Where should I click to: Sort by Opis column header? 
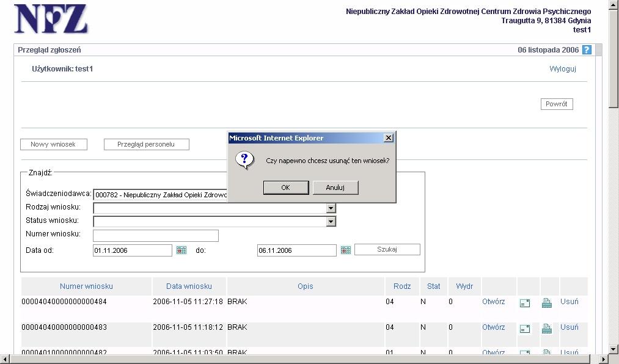point(305,286)
